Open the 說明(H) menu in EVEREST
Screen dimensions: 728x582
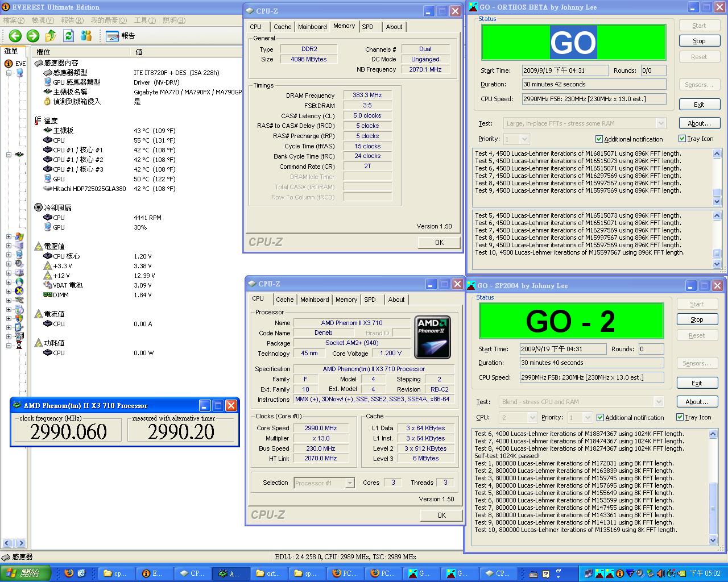tap(174, 20)
